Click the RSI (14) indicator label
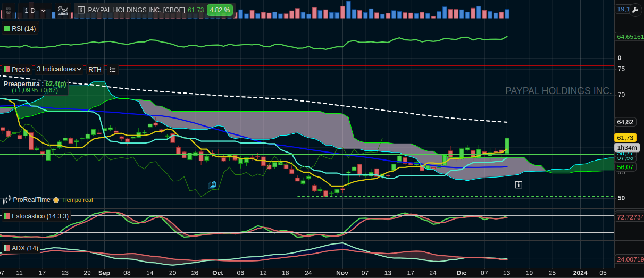Screen dimensions: 644x278 point(23,28)
